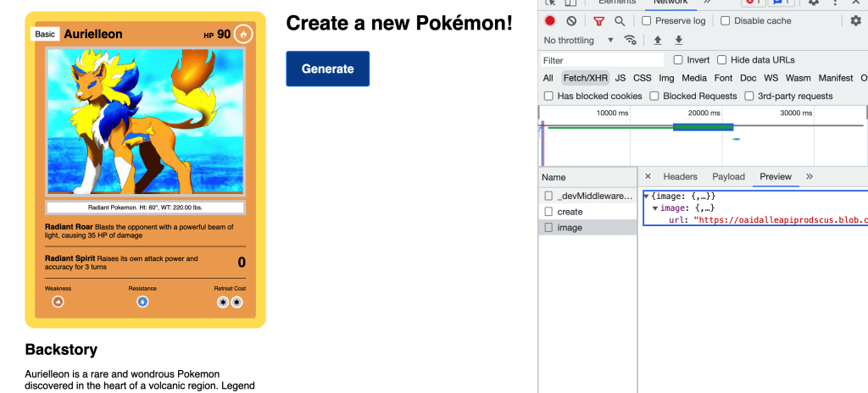This screenshot has height=393, width=868.
Task: Filter requests by Wasm
Action: click(798, 78)
